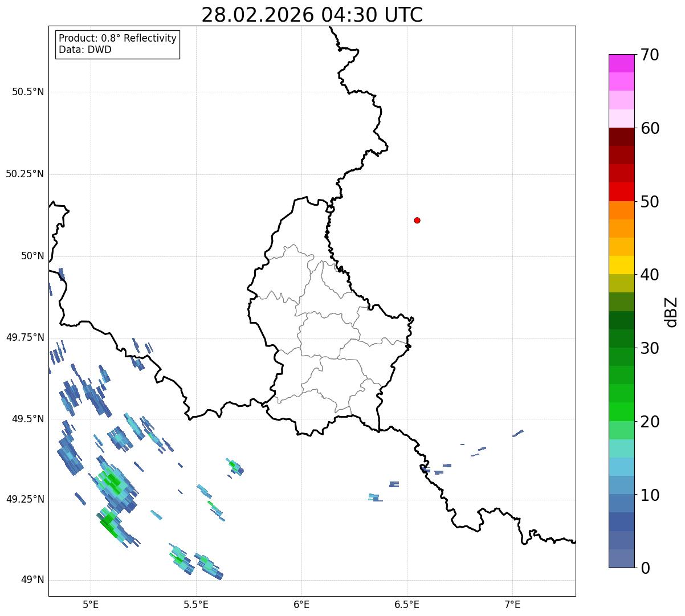The image size is (685, 616).
Task: Click the "Data: DWD" label
Action: click(85, 50)
